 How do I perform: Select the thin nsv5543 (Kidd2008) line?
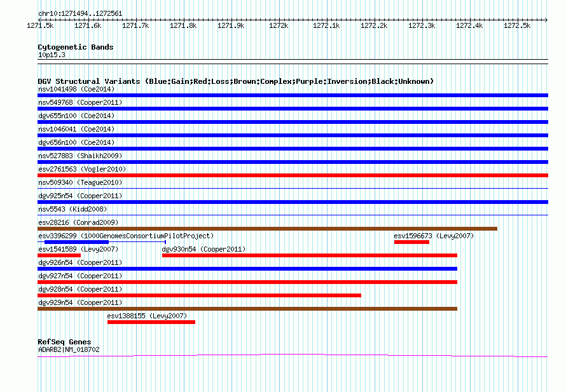coord(293,215)
